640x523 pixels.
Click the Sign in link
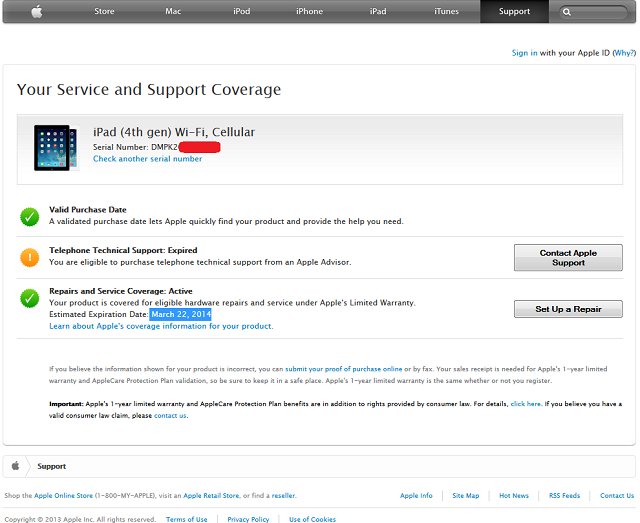524,53
